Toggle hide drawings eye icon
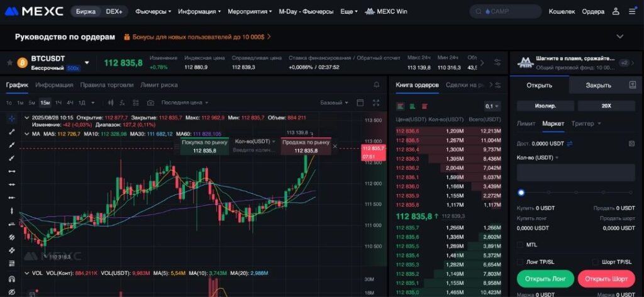This screenshot has height=297, width=644. pyautogui.click(x=12, y=292)
